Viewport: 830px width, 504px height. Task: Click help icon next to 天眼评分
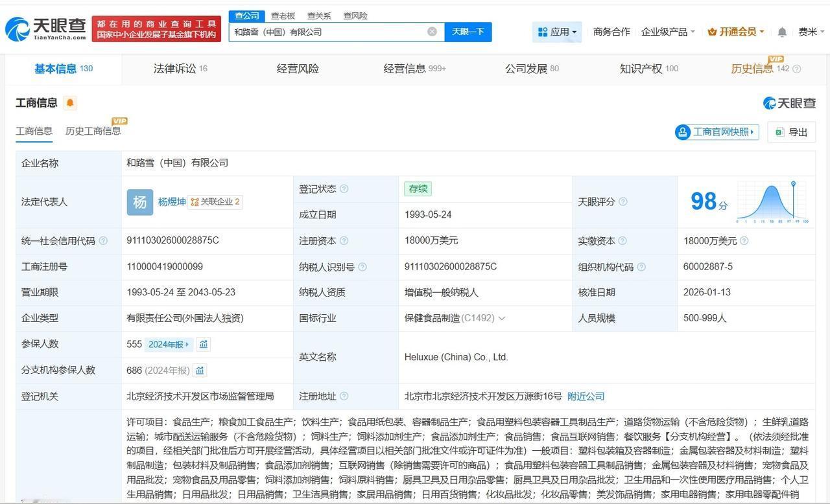click(622, 202)
